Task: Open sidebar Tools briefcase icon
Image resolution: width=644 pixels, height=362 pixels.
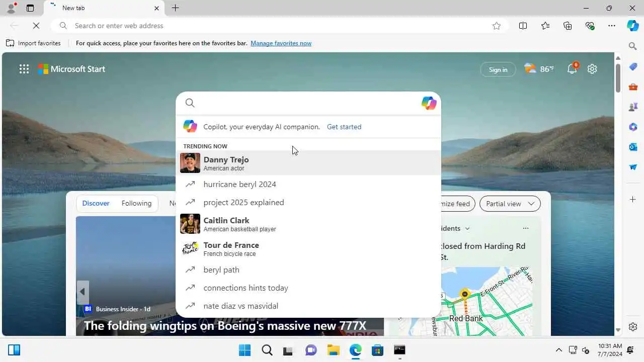Action: [633, 86]
